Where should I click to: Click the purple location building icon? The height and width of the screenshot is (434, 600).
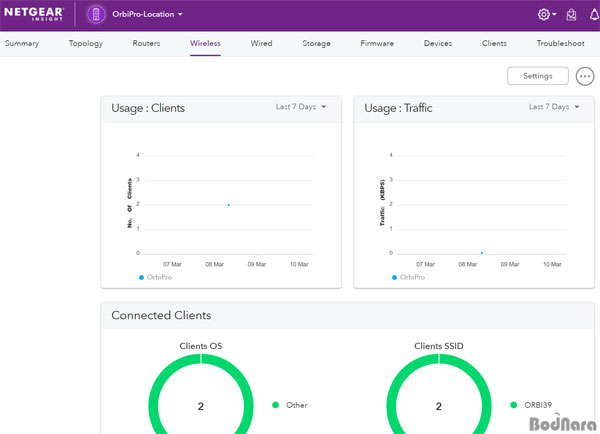click(96, 15)
